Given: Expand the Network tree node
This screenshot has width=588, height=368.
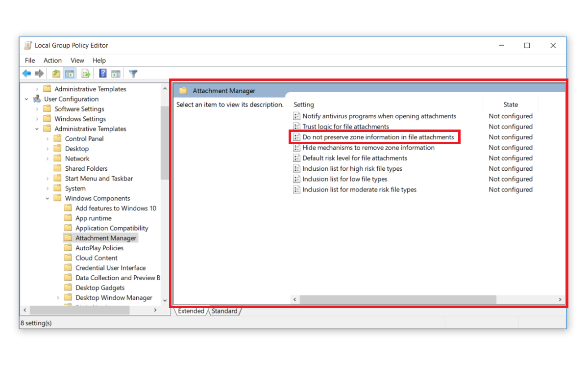Looking at the screenshot, I should [48, 158].
